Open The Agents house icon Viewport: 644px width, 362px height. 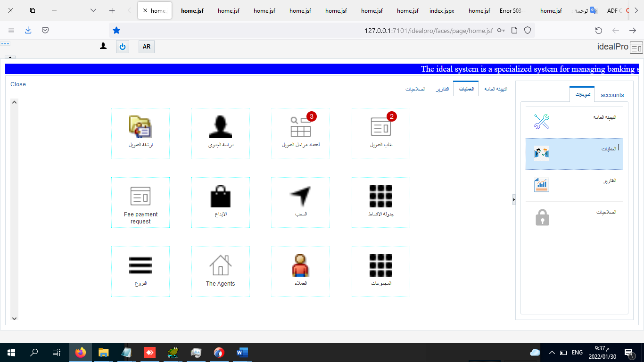point(220,265)
